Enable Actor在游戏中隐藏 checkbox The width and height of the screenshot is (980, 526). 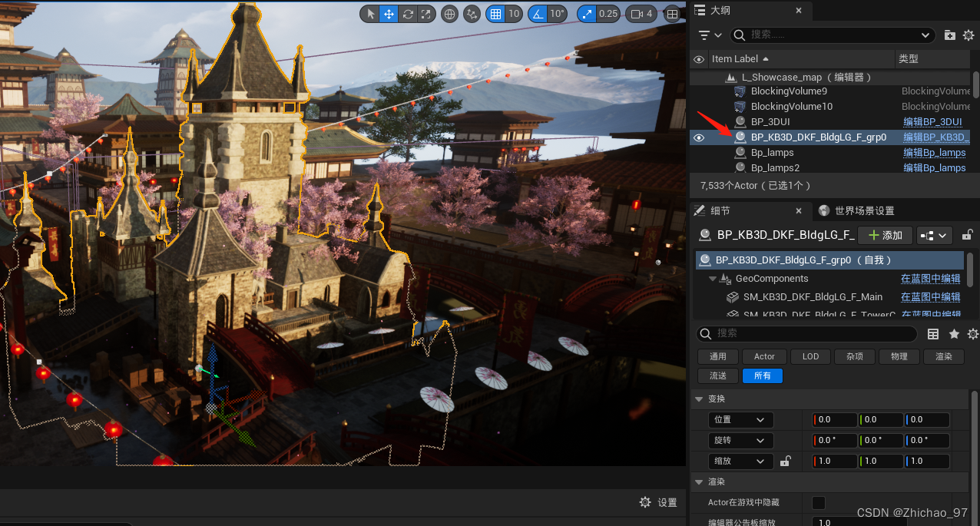coord(819,502)
